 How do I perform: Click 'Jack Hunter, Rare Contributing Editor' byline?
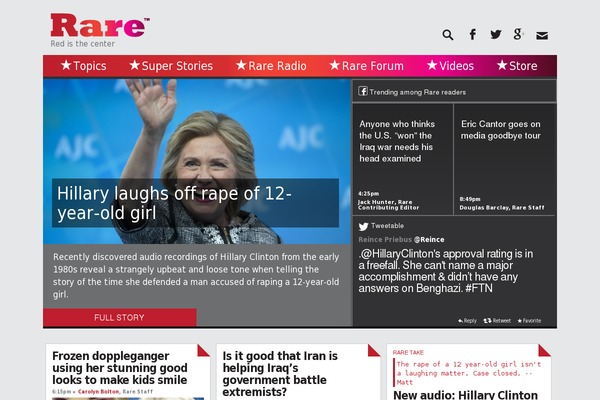388,205
